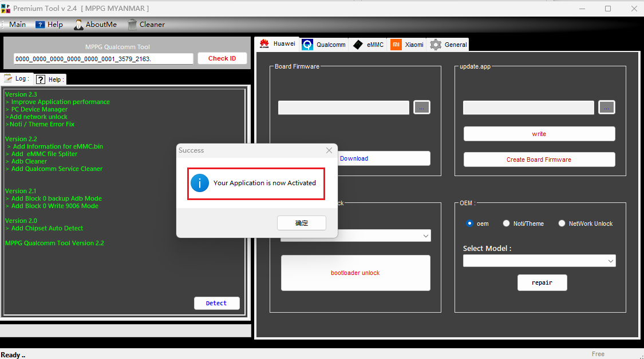Open the eMMC tab

pos(368,45)
